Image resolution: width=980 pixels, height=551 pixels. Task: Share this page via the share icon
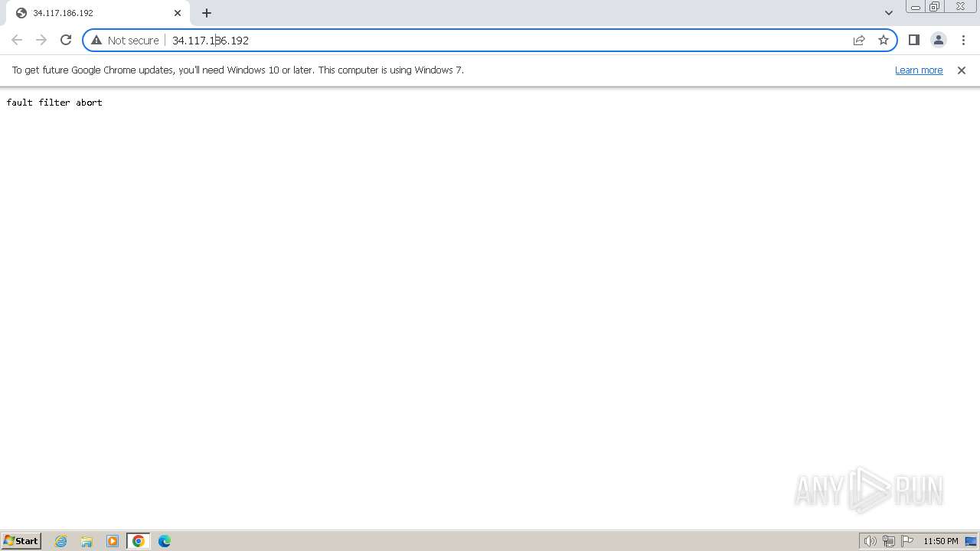tap(859, 40)
